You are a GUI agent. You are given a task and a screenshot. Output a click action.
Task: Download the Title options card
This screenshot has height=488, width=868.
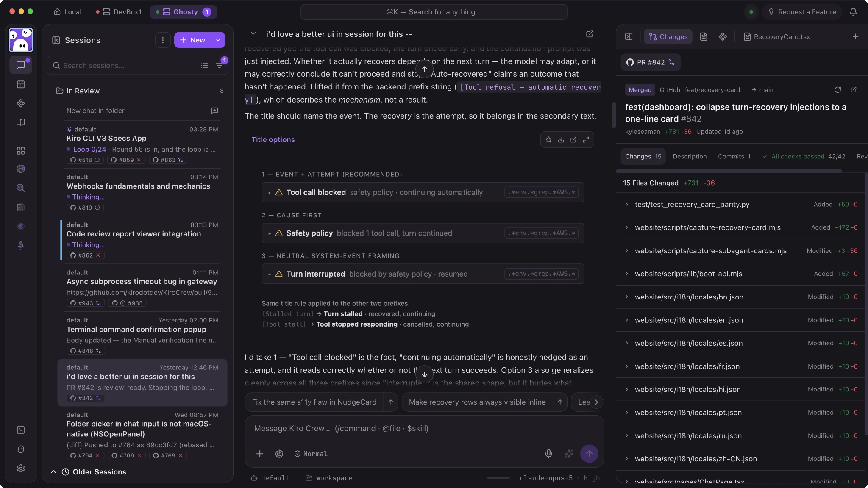pyautogui.click(x=561, y=140)
